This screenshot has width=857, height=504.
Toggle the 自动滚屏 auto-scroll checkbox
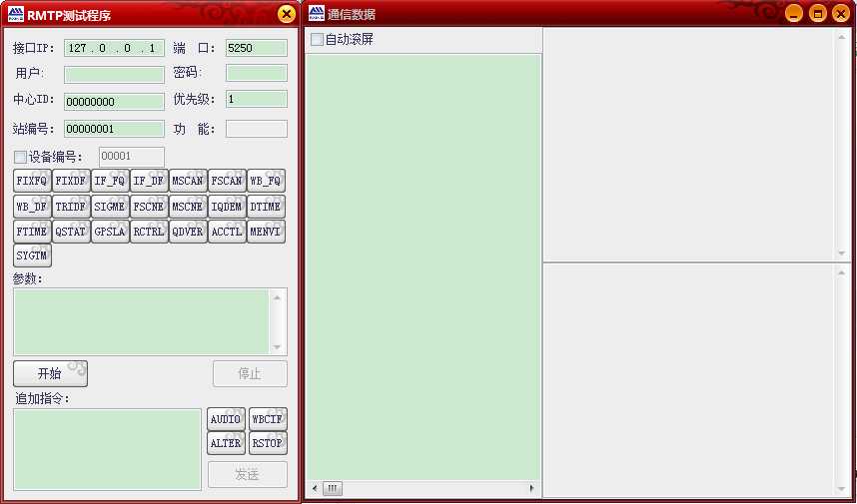[317, 39]
